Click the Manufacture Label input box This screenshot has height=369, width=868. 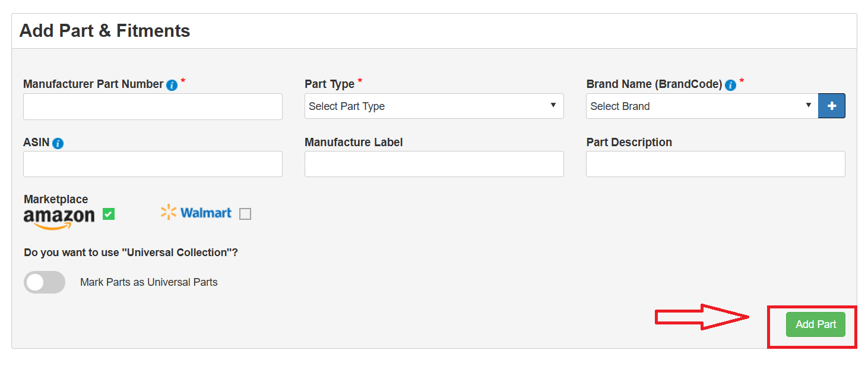pyautogui.click(x=434, y=164)
